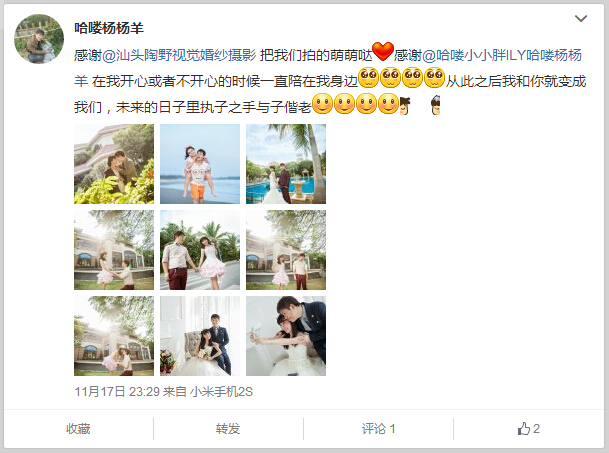Open 评论 1 comments section
Viewport: 609px width, 453px height.
coord(378,429)
